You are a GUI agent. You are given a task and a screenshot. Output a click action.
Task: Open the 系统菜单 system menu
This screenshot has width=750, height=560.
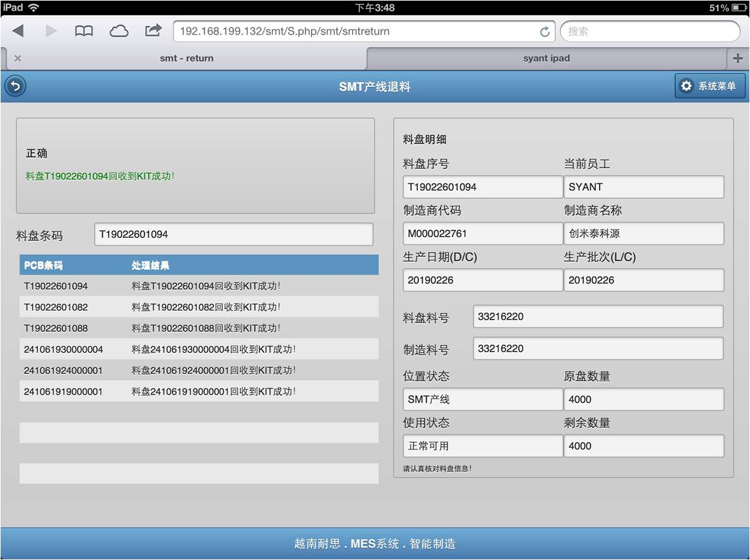pyautogui.click(x=709, y=86)
